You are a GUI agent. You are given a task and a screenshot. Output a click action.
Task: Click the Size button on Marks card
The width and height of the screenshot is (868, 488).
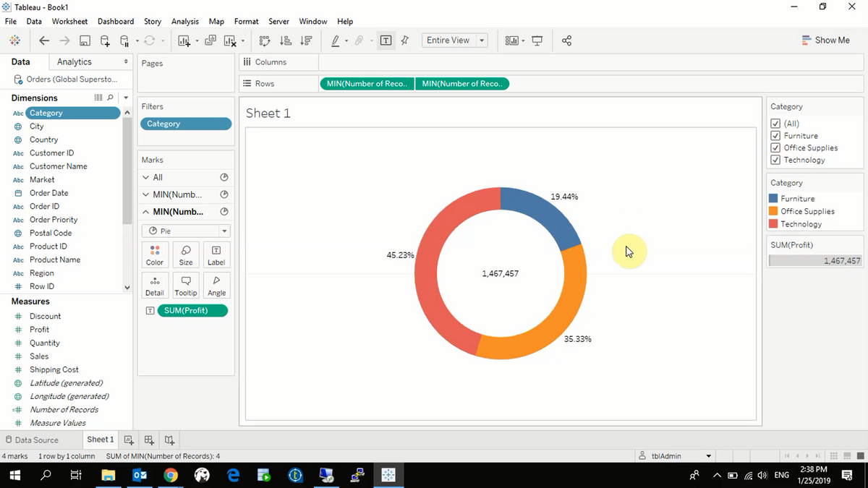tap(186, 254)
